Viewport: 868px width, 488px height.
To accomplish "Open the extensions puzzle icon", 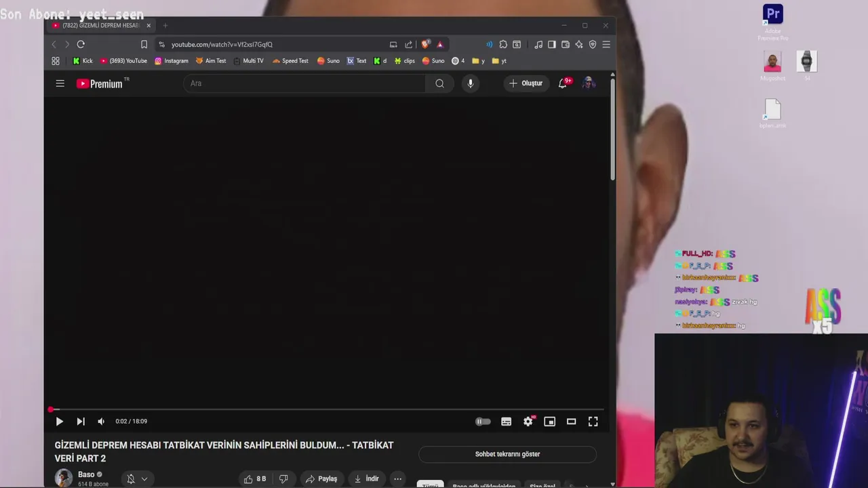I will (x=503, y=45).
